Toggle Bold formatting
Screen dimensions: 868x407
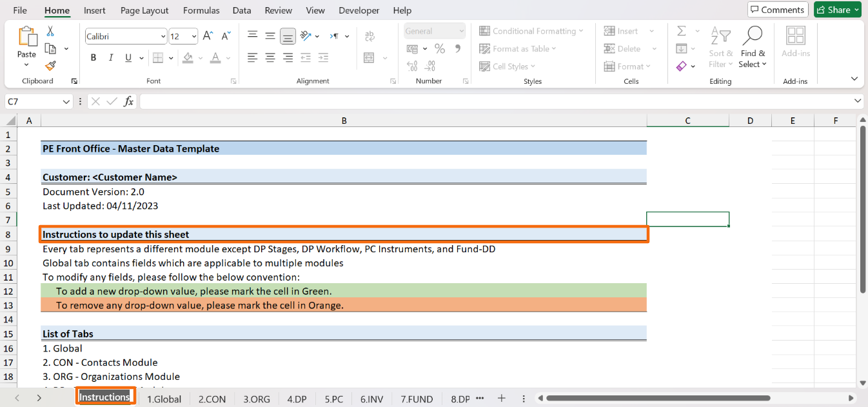(x=94, y=57)
